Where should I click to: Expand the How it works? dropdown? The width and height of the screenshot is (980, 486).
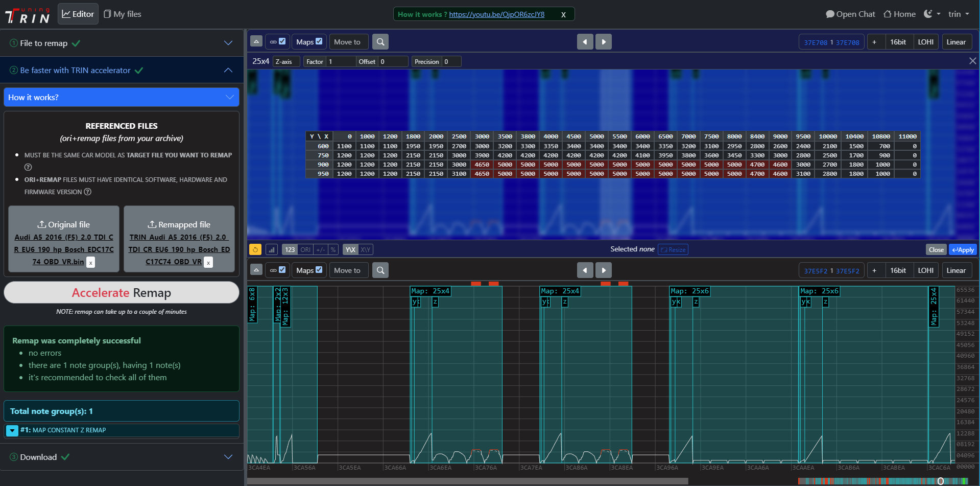coord(229,97)
